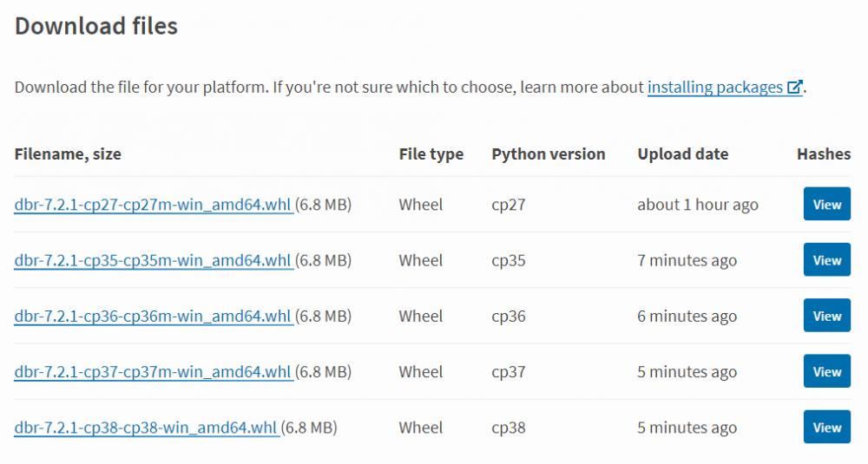This screenshot has height=464, width=868.
Task: Click the "about 1 hour ago" upload date
Action: 698,205
